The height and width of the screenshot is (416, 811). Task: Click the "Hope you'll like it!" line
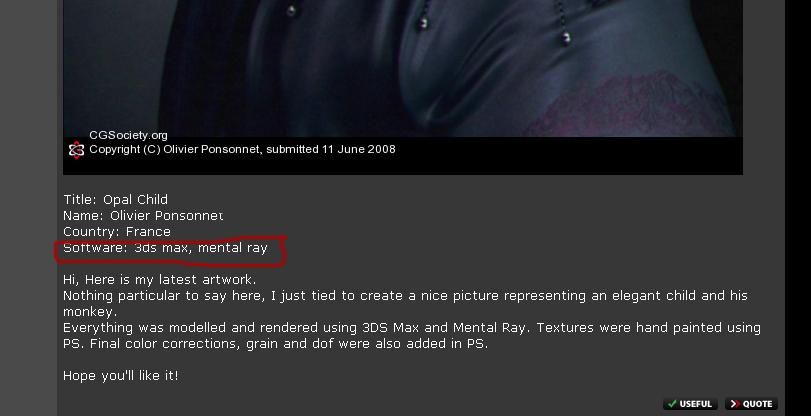click(121, 376)
